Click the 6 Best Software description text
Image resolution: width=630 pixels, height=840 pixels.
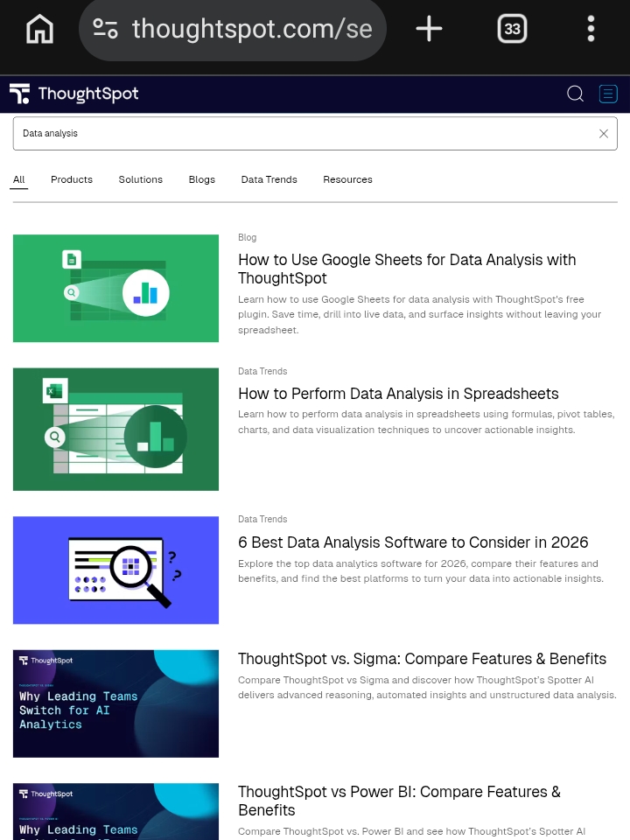(x=421, y=571)
